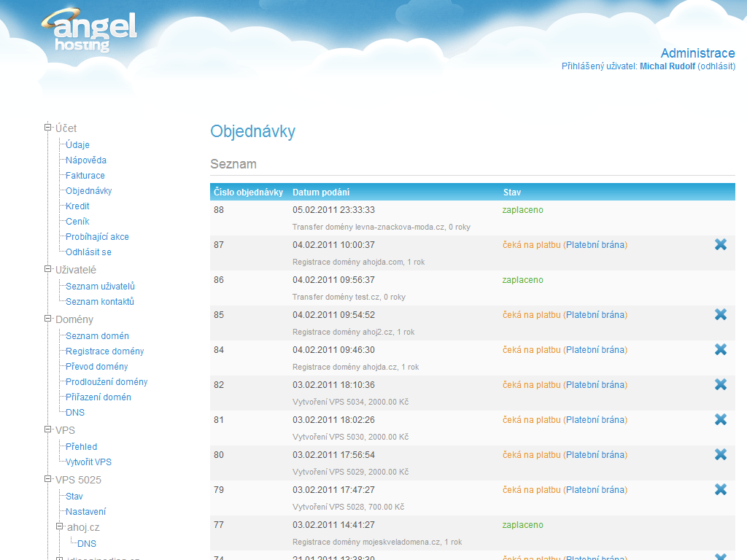Open Platební brána for order 87
The height and width of the screenshot is (560, 747).
595,245
